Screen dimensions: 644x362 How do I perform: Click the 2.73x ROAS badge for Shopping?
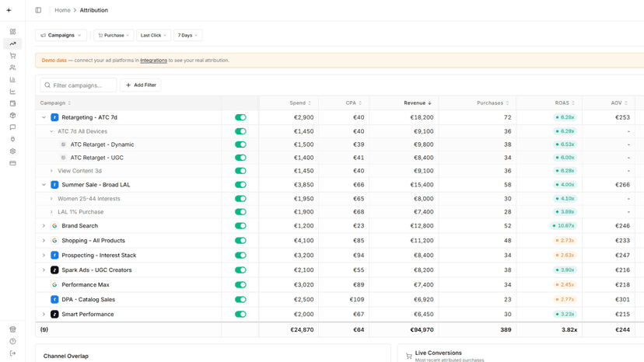coord(565,241)
